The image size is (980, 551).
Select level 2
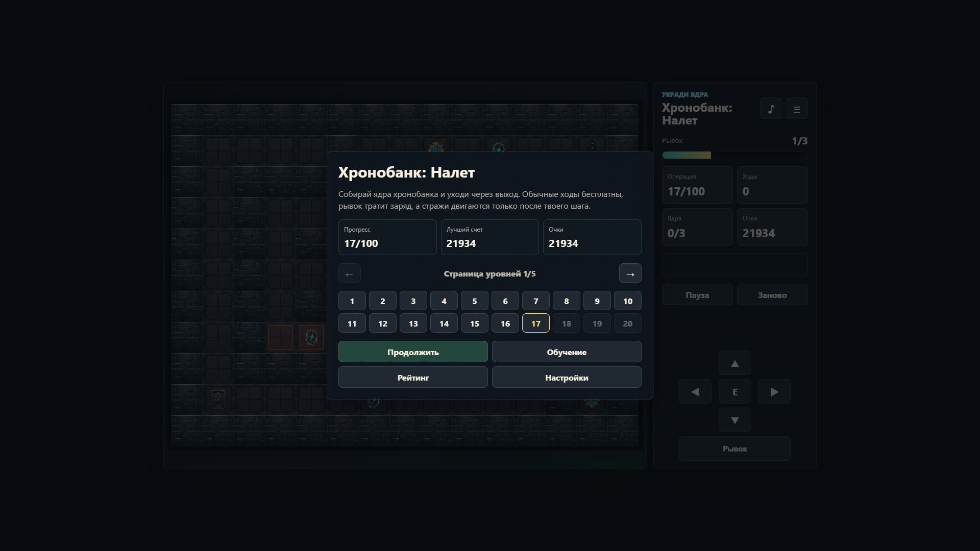[x=382, y=301]
